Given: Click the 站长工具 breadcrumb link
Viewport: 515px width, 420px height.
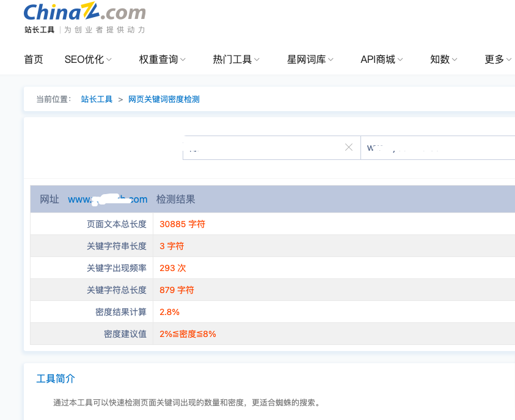Looking at the screenshot, I should pyautogui.click(x=97, y=98).
